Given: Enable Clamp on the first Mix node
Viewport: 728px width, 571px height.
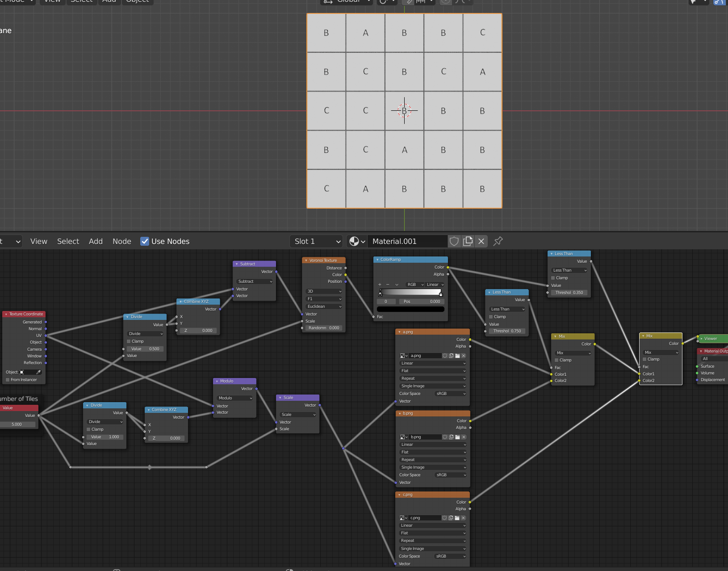Looking at the screenshot, I should (556, 360).
